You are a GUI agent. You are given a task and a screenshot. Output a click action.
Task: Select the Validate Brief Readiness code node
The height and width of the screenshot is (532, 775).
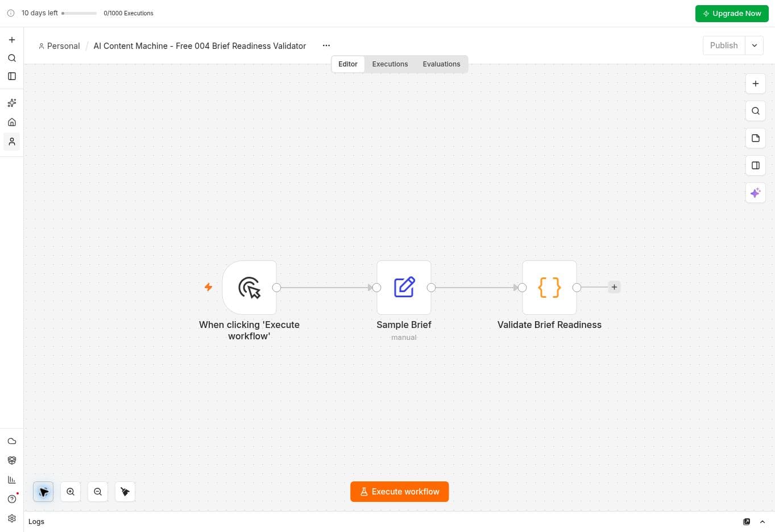pos(550,288)
